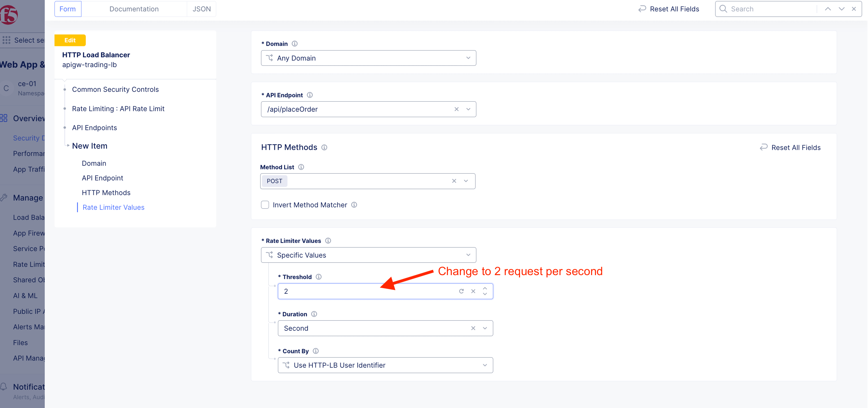Viewport: 868px width, 408px height.
Task: Go to Common Security Controls section
Action: (x=115, y=89)
